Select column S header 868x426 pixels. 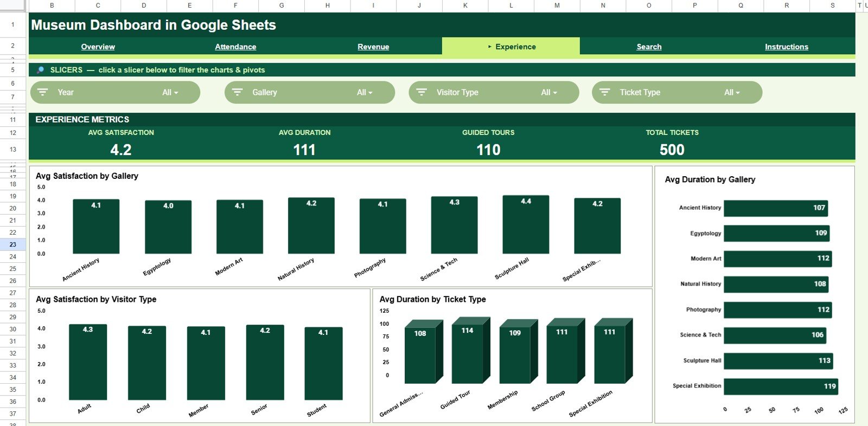[833, 5]
